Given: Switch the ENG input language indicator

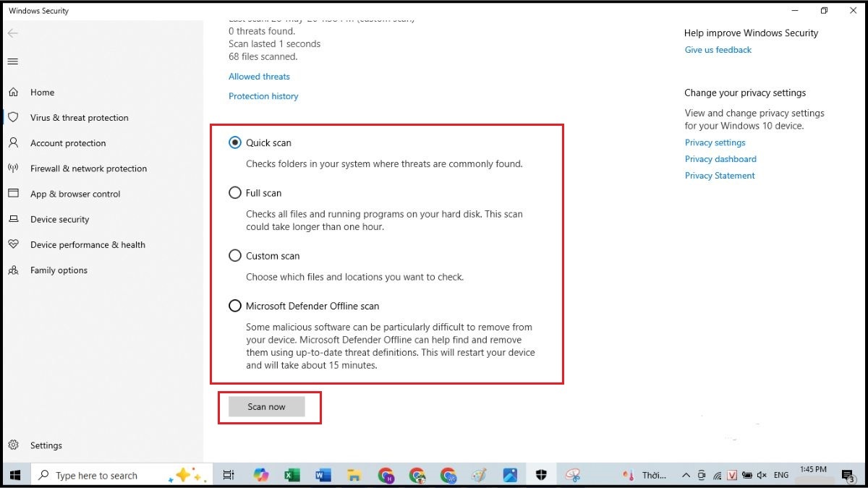Looking at the screenshot, I should (781, 475).
